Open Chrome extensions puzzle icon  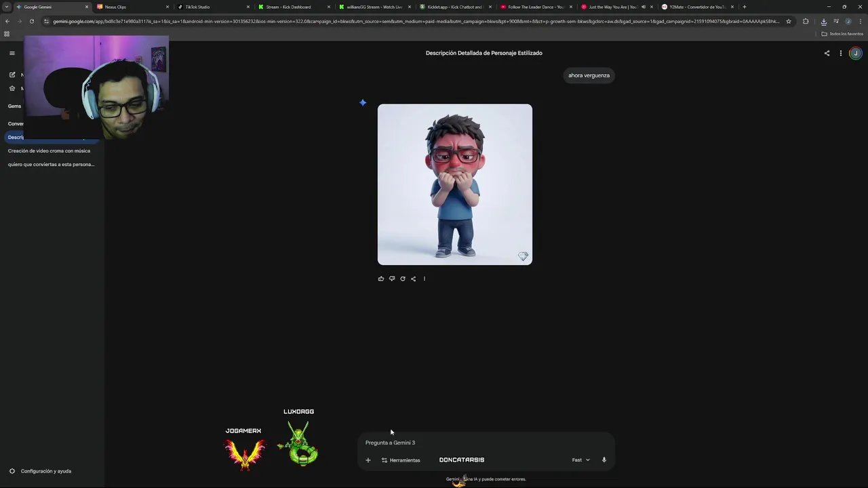pos(806,21)
